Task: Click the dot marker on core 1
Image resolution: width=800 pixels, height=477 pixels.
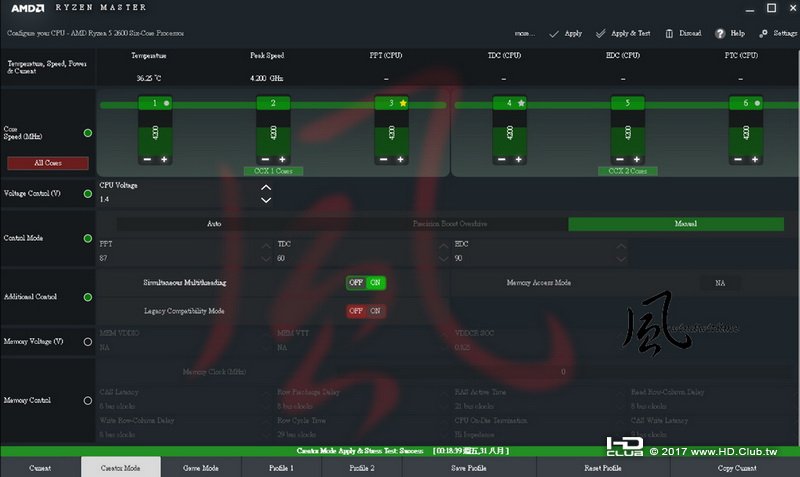Action: click(166, 103)
